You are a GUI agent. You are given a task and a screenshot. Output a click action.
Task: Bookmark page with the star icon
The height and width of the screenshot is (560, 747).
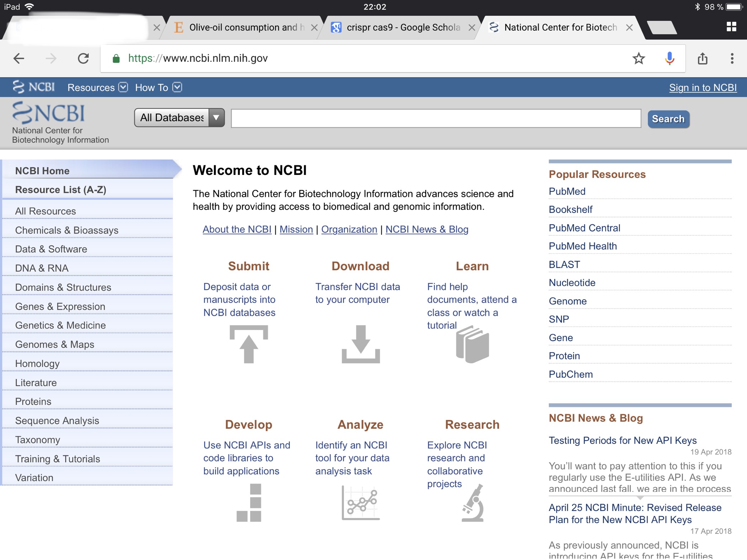[x=639, y=58]
